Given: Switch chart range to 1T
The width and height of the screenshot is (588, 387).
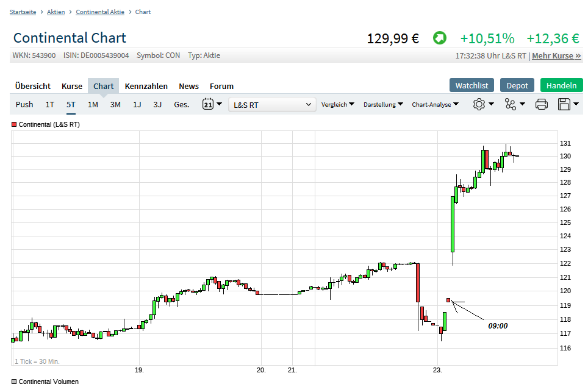Looking at the screenshot, I should click(50, 104).
